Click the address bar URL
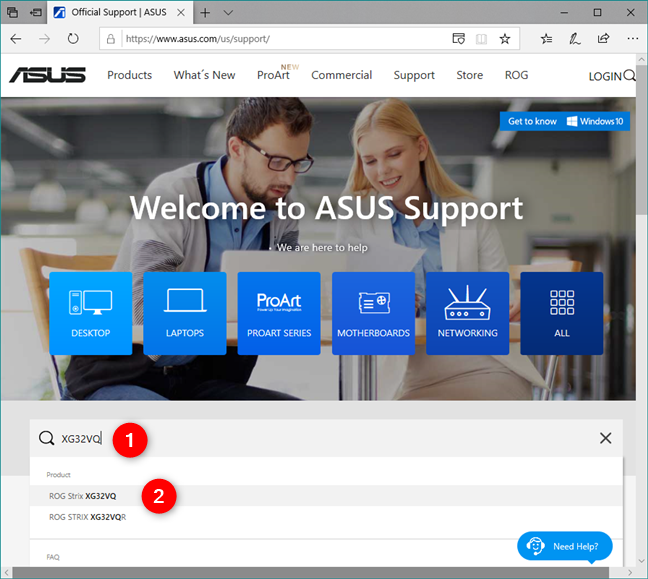Viewport: 648px width, 579px height. tap(198, 39)
